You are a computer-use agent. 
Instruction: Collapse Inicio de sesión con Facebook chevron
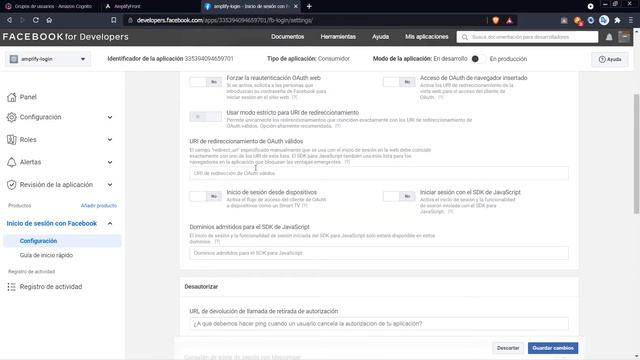coord(110,223)
